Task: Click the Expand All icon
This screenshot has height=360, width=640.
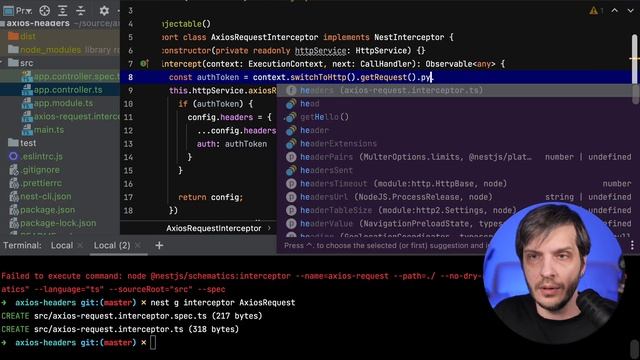Action: 62,11
